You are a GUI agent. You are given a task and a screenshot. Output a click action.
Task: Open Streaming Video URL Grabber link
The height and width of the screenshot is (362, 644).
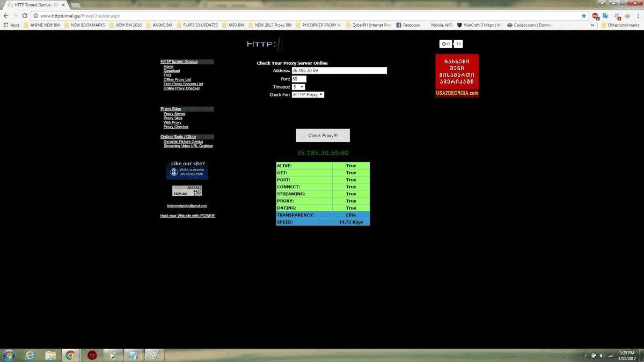pyautogui.click(x=188, y=146)
